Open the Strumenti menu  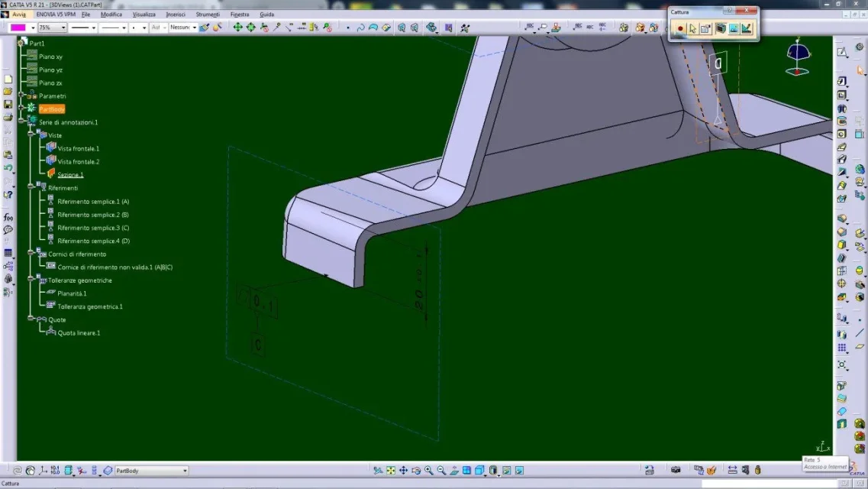[x=208, y=15]
